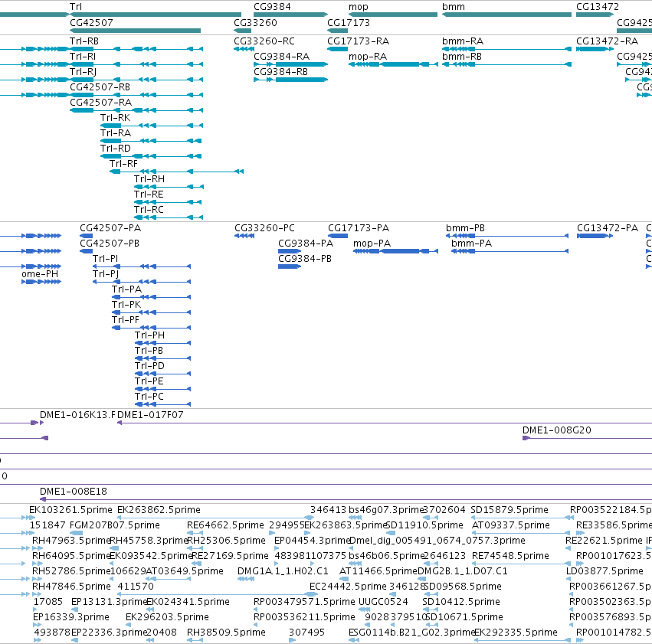Click the CG13472 gene label
Image resolution: width=652 pixels, height=644 pixels.
tap(597, 7)
